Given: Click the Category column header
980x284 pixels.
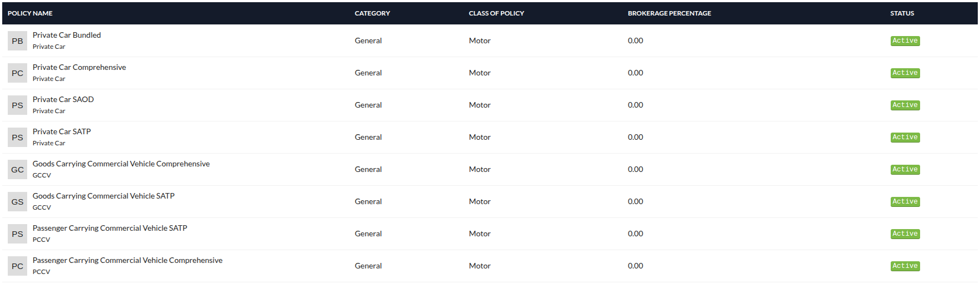Looking at the screenshot, I should pyautogui.click(x=372, y=13).
